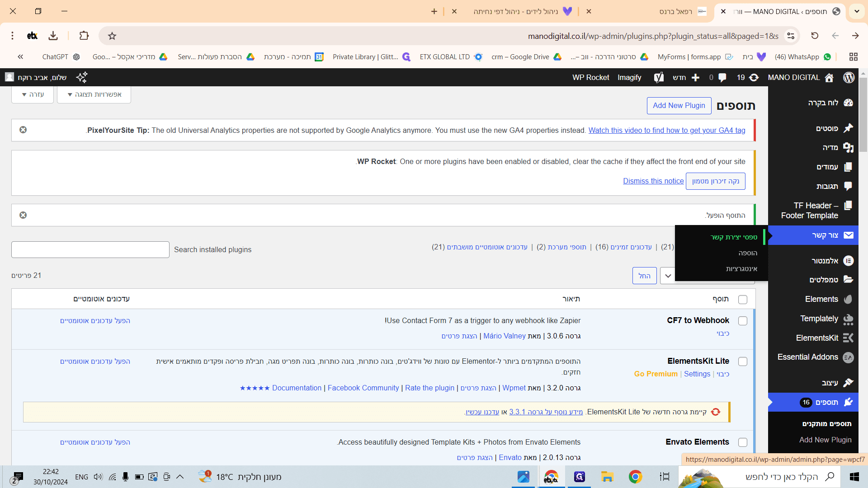Open Comments sidebar icon

pyautogui.click(x=848, y=186)
